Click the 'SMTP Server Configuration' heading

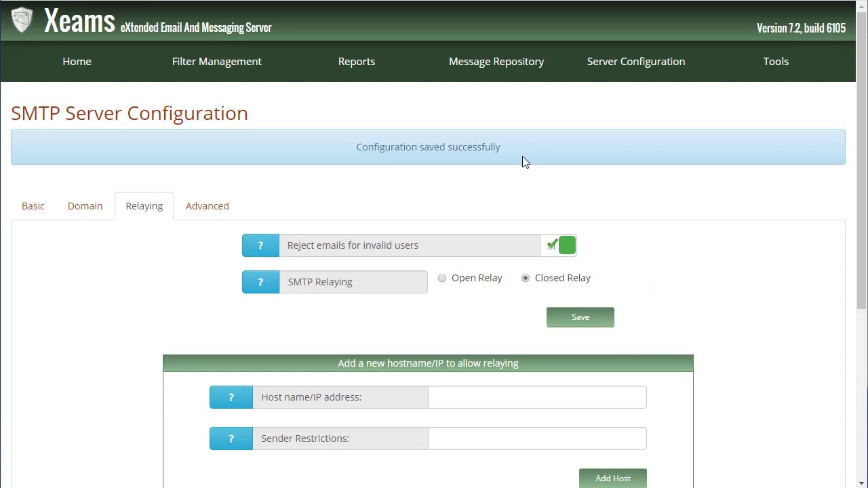[x=130, y=113]
